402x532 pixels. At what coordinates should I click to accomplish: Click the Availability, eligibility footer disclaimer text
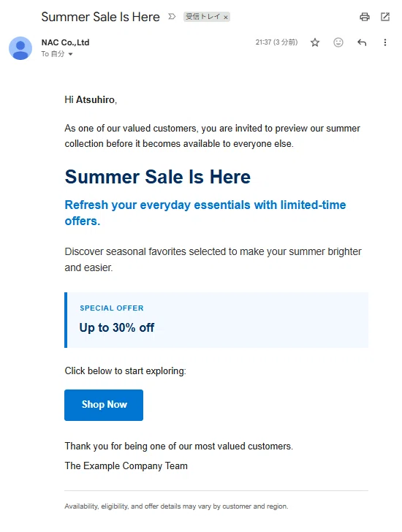click(x=176, y=506)
